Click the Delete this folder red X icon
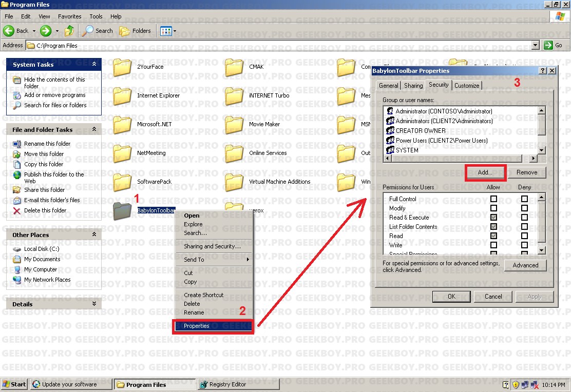This screenshot has width=571, height=392. (17, 211)
